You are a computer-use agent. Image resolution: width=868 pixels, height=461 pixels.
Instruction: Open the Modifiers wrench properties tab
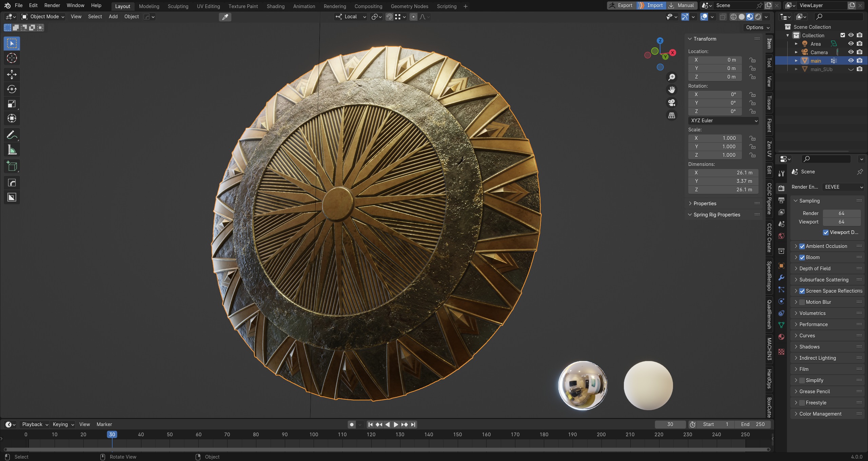pyautogui.click(x=782, y=277)
